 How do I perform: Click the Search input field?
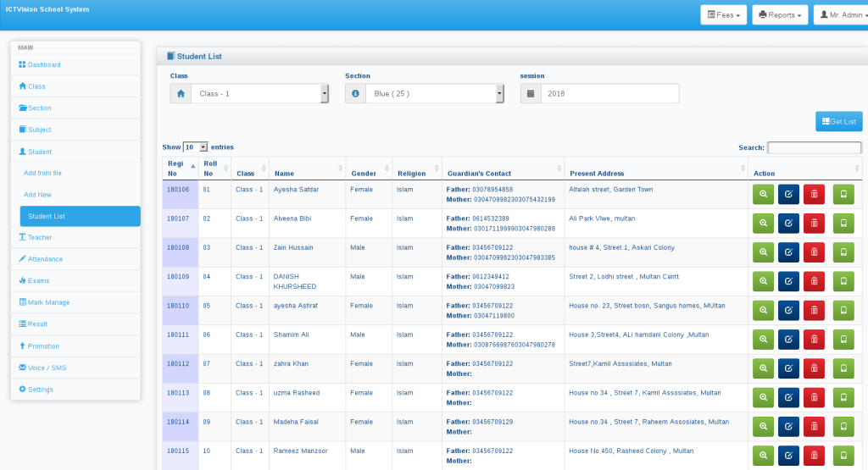[x=815, y=147]
